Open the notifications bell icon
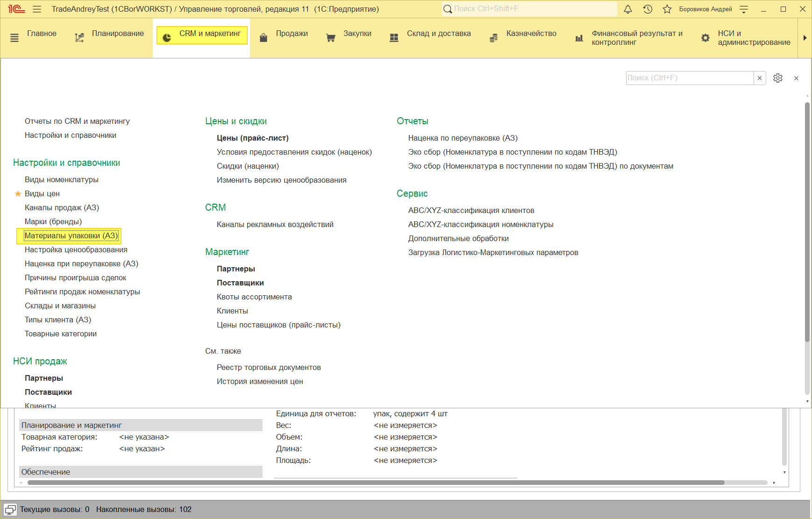This screenshot has height=519, width=812. point(628,9)
